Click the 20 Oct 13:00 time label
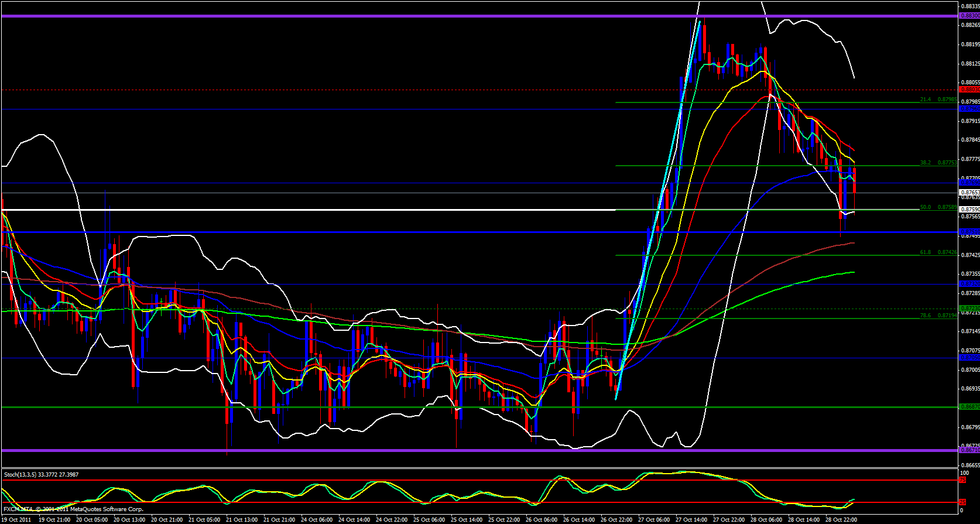980x524 pixels. [129, 519]
